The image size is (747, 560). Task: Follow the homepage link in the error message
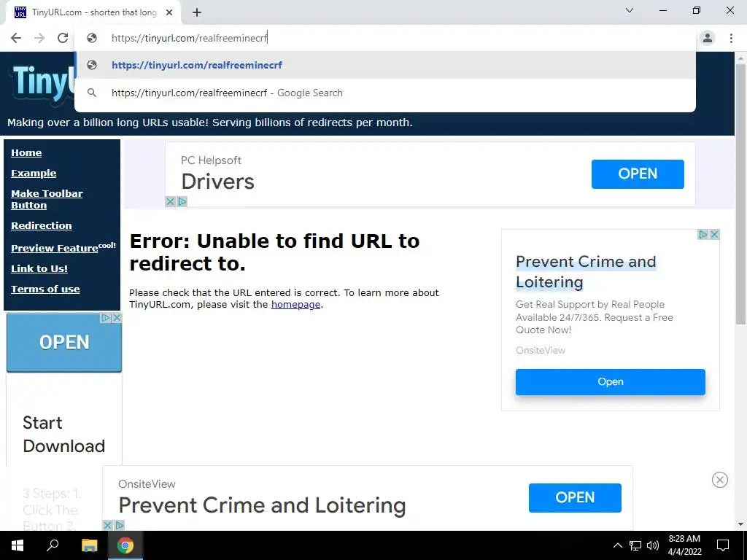(x=295, y=305)
